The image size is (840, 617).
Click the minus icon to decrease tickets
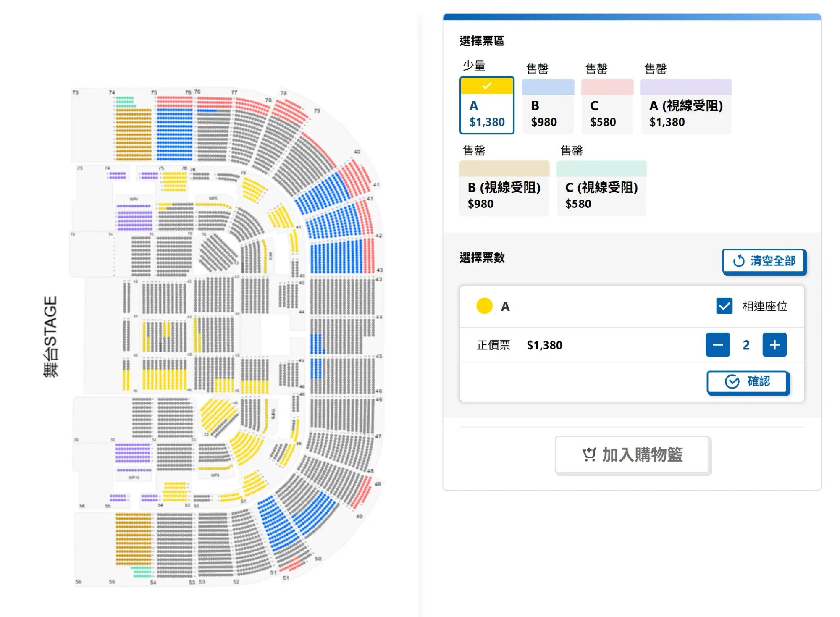718,345
